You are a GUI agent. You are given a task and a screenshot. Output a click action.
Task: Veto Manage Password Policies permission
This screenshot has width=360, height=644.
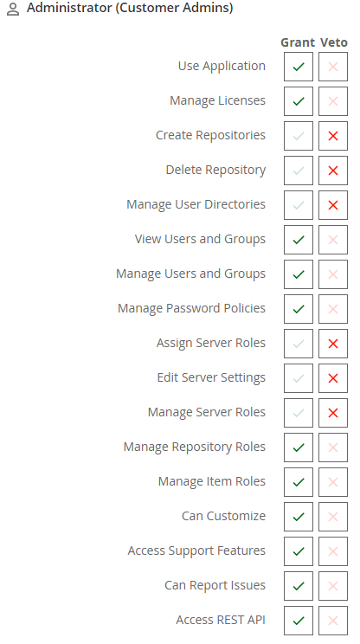tap(333, 309)
